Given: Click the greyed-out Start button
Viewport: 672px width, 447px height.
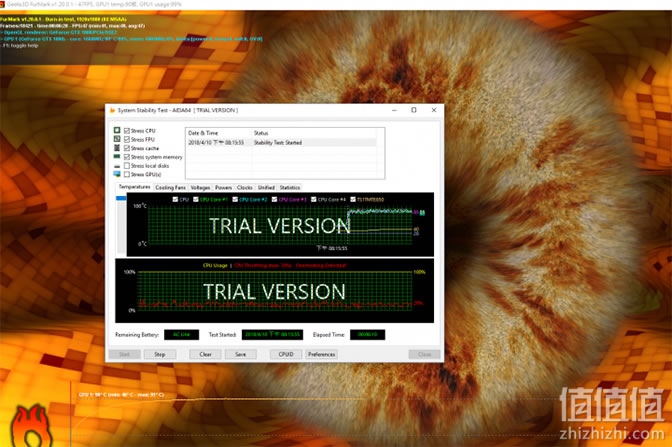Looking at the screenshot, I should point(124,354).
